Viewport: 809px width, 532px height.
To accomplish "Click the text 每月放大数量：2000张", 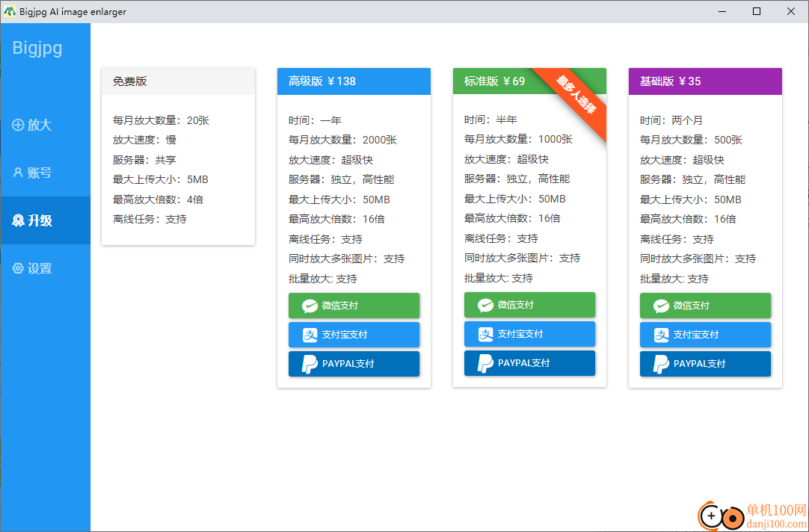I will [x=342, y=140].
